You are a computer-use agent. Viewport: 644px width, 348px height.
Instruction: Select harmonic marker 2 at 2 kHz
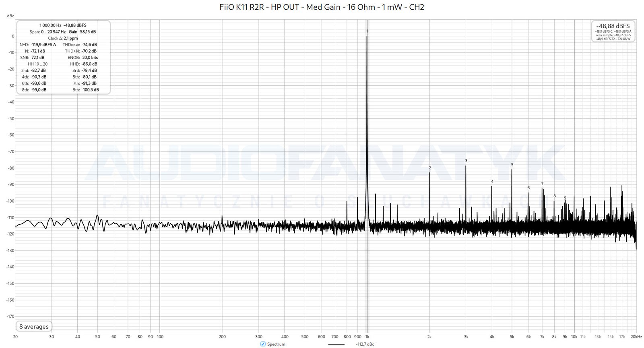pos(429,168)
